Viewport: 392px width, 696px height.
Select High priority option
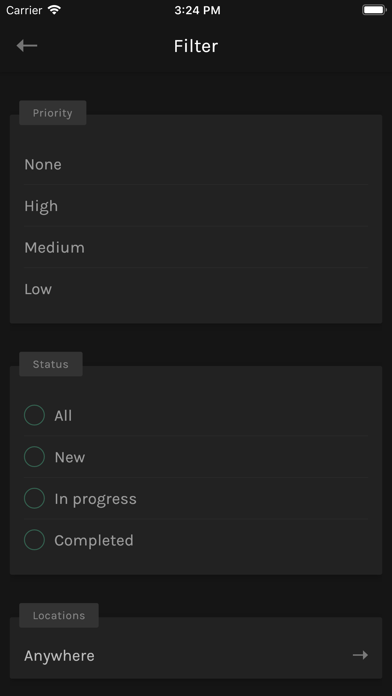[196, 206]
